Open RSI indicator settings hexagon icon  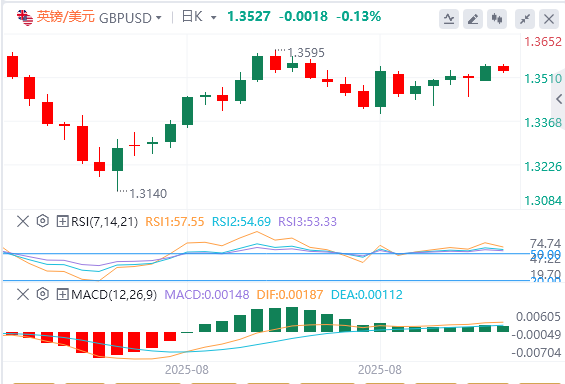(43, 221)
